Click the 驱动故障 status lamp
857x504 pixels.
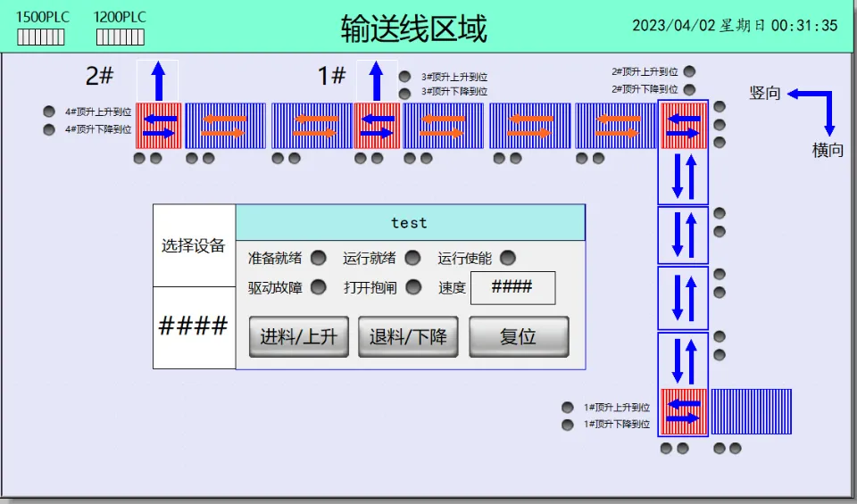[x=319, y=287]
